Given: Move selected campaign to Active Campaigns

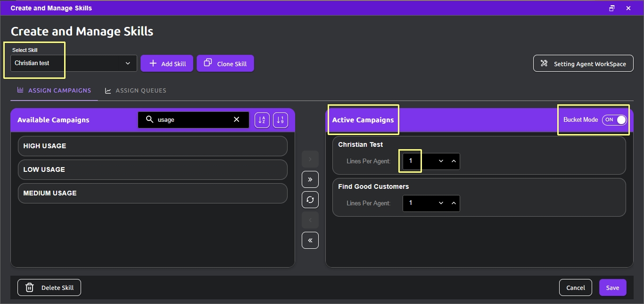Looking at the screenshot, I should click(x=310, y=160).
